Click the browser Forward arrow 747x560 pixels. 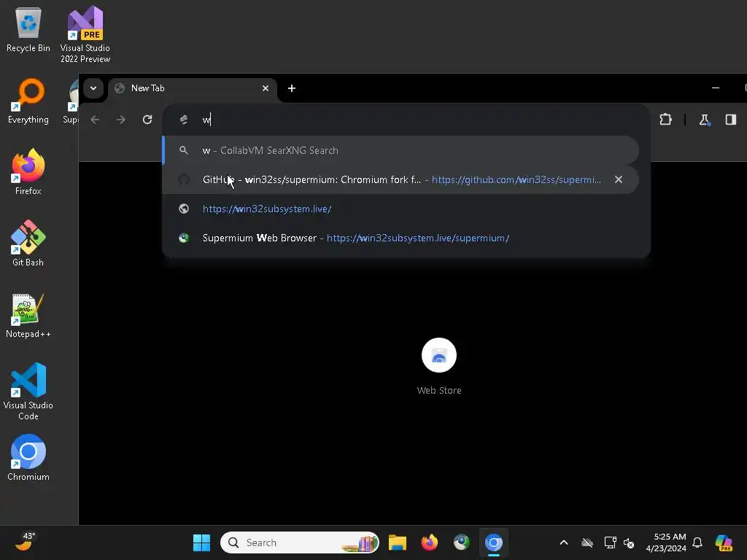121,120
